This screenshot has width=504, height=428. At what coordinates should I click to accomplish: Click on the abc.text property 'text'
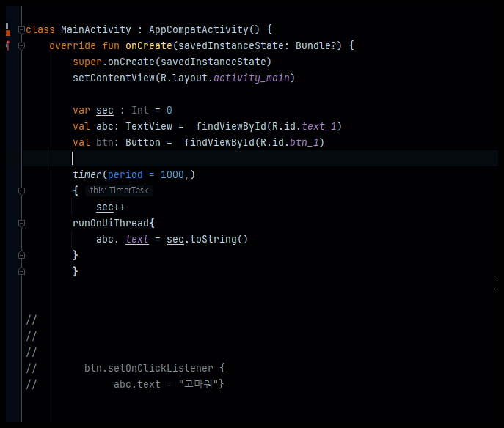(x=137, y=239)
